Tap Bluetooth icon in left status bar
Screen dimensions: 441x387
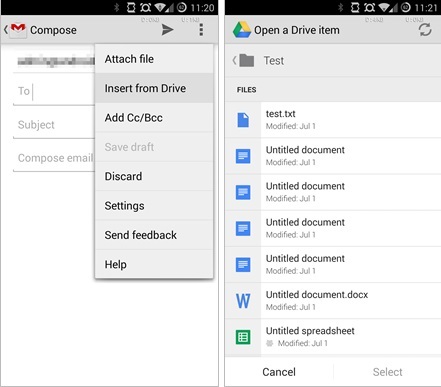point(117,7)
